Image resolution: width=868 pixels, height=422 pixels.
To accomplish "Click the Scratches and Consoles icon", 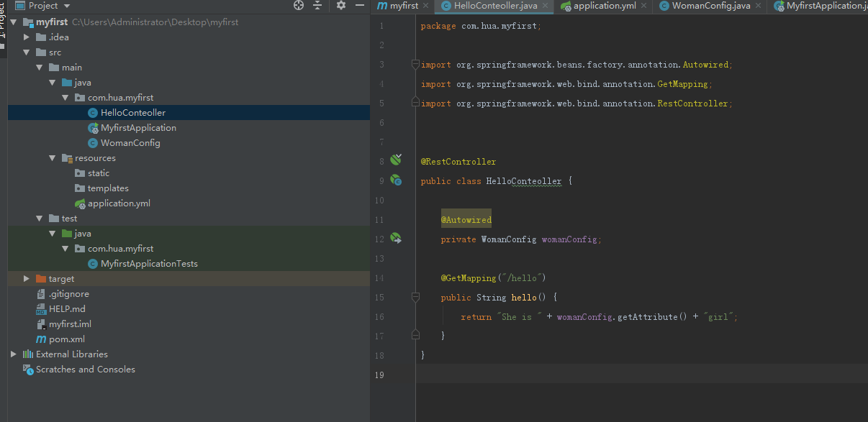I will point(29,370).
